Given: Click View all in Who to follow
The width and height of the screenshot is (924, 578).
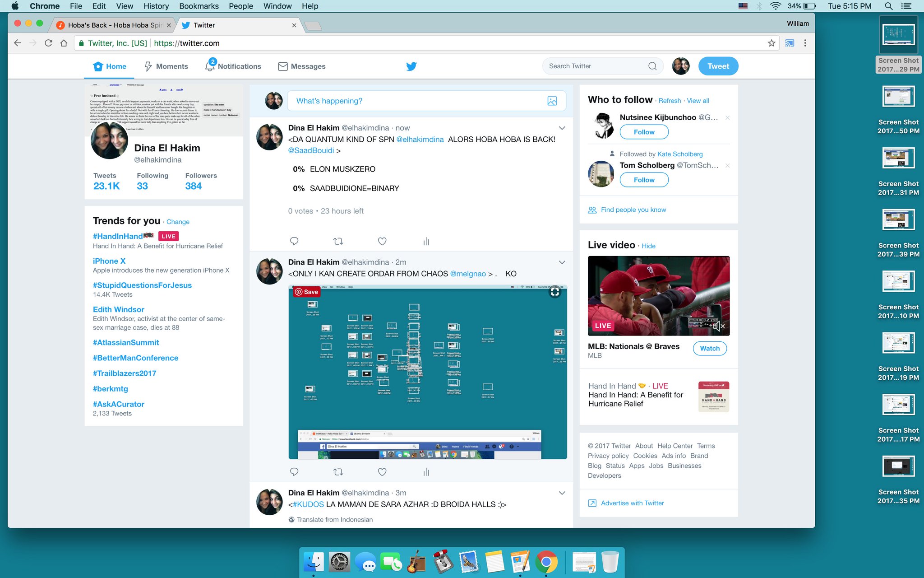Looking at the screenshot, I should (x=698, y=101).
